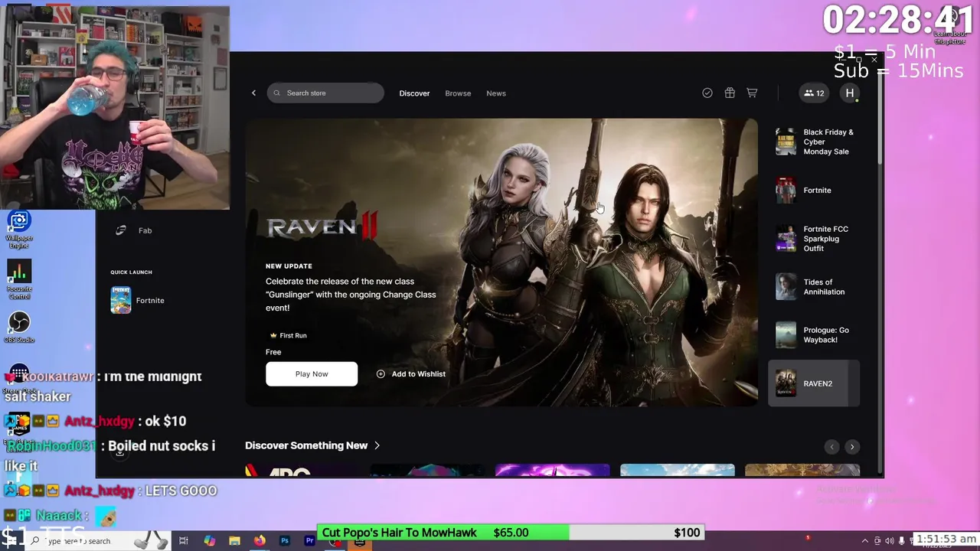Click Add to Wishlist
Image resolution: width=980 pixels, height=551 pixels.
(x=411, y=374)
